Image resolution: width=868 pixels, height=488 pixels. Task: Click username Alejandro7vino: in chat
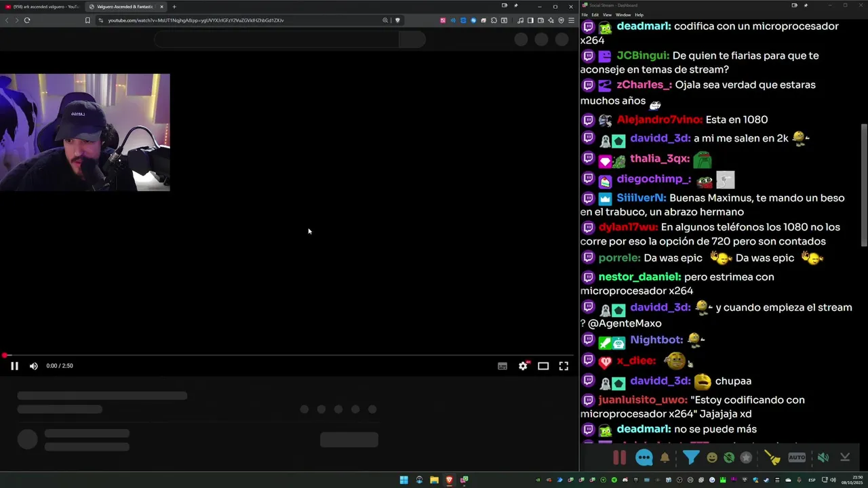point(660,119)
